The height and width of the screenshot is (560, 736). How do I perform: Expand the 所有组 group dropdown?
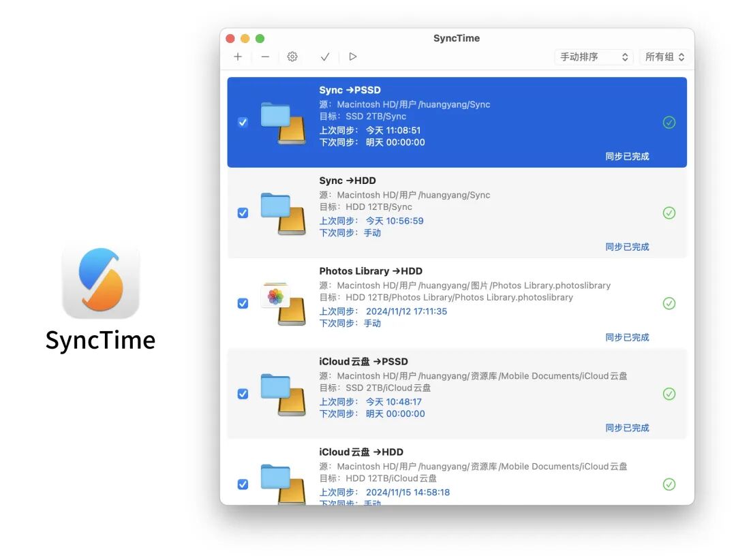[x=664, y=57]
